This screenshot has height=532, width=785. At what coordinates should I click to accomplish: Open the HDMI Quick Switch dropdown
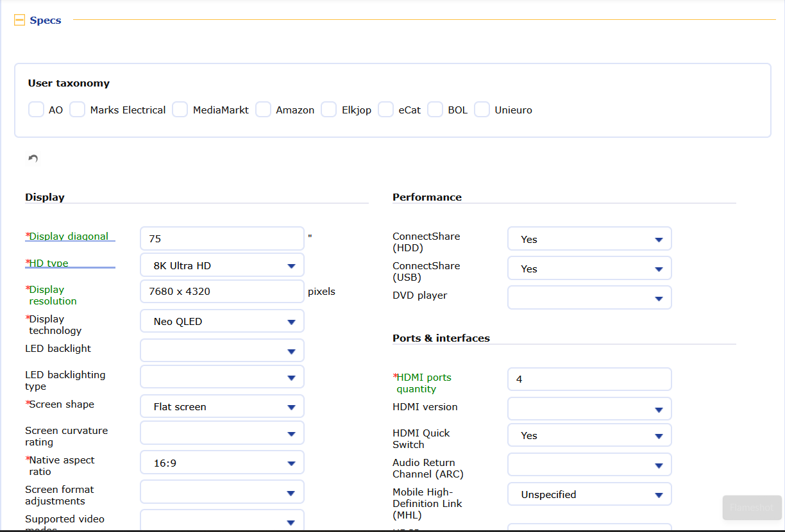coord(589,435)
